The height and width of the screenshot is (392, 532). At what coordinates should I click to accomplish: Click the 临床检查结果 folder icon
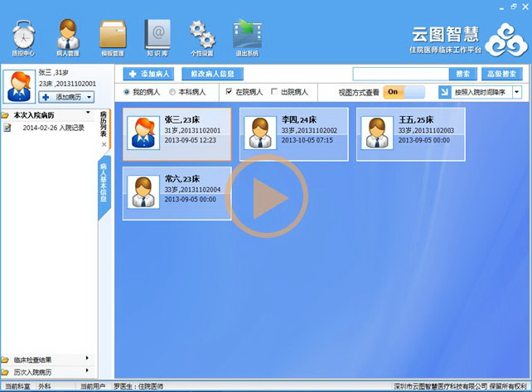(x=5, y=361)
